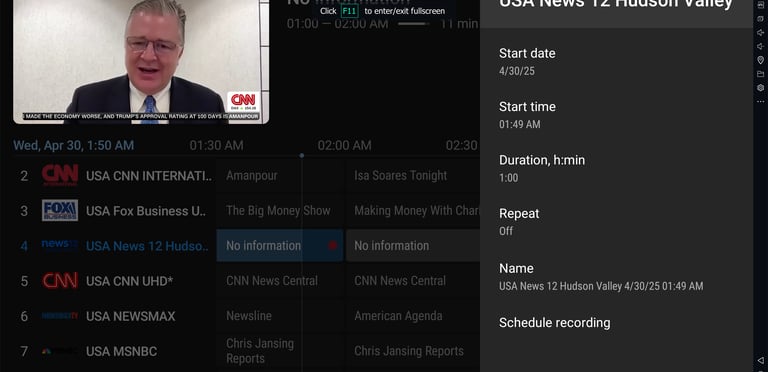Select Making Money With Charles program

pos(413,210)
